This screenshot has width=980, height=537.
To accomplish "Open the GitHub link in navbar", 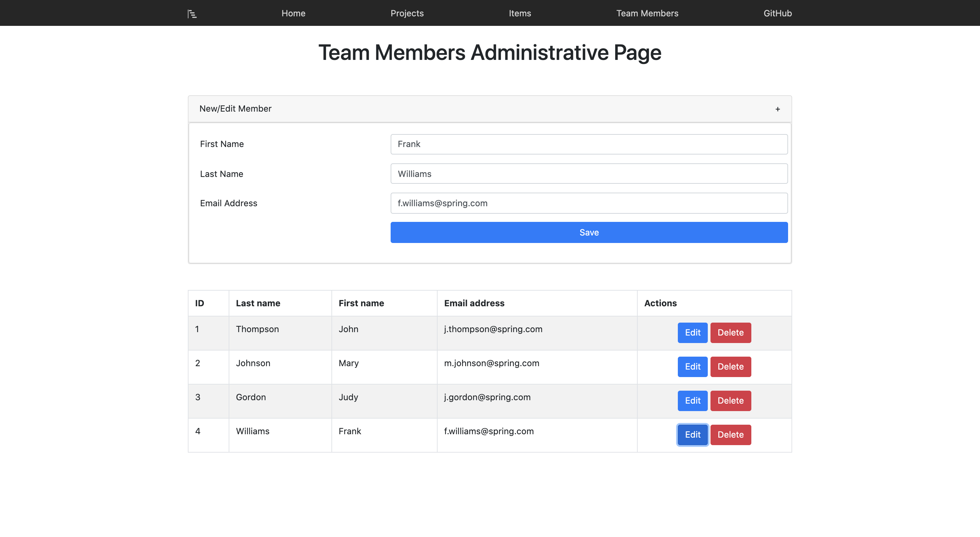I will click(x=777, y=13).
